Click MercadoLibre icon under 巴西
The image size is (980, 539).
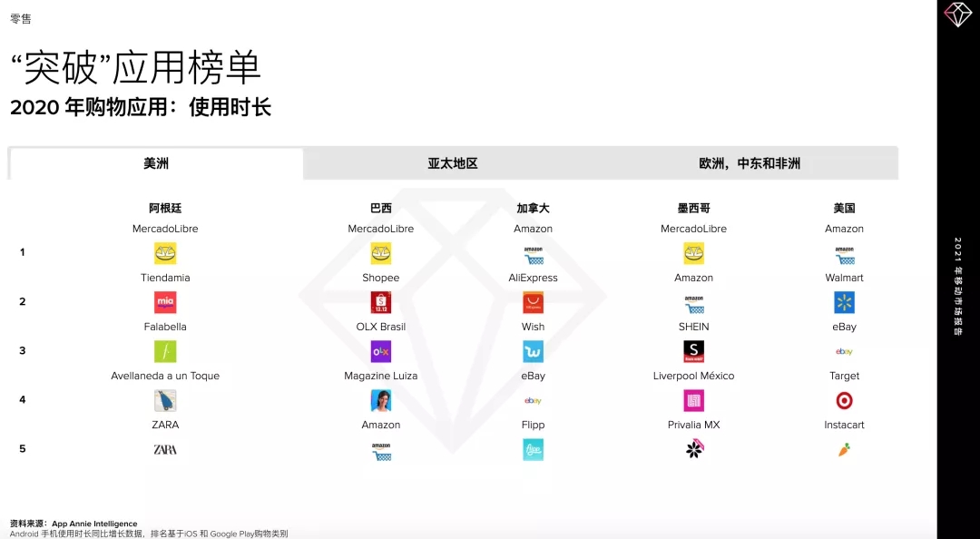[x=380, y=253]
